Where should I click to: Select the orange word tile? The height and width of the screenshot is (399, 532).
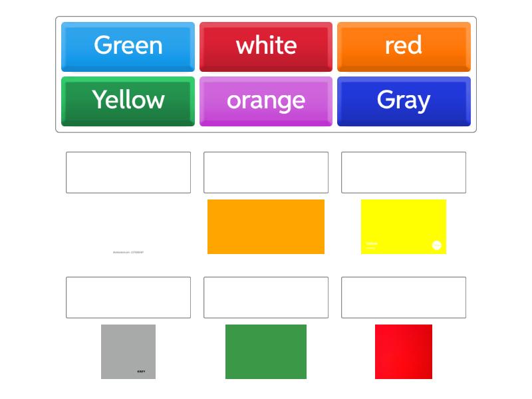point(266,100)
